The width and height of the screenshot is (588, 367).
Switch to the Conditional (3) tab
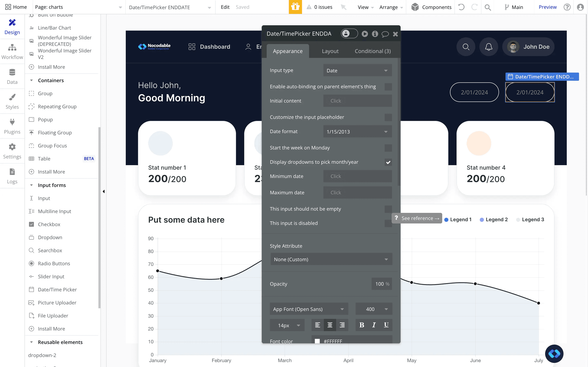[x=372, y=51]
